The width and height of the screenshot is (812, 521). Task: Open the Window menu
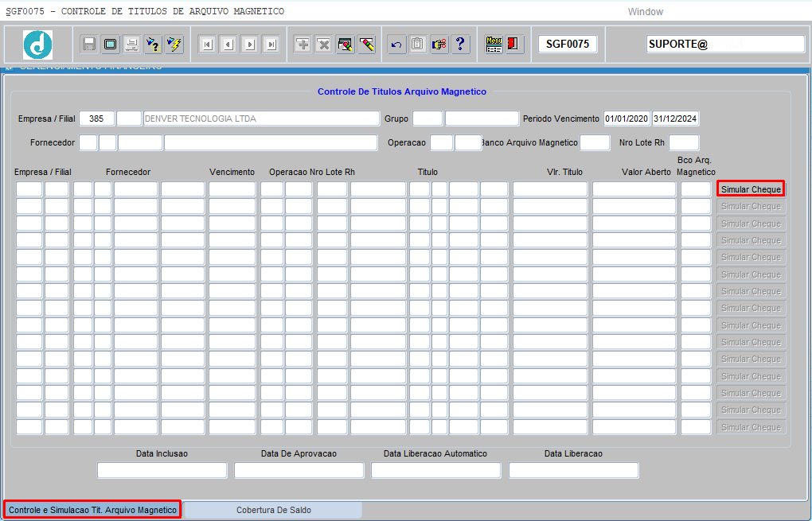tap(646, 11)
